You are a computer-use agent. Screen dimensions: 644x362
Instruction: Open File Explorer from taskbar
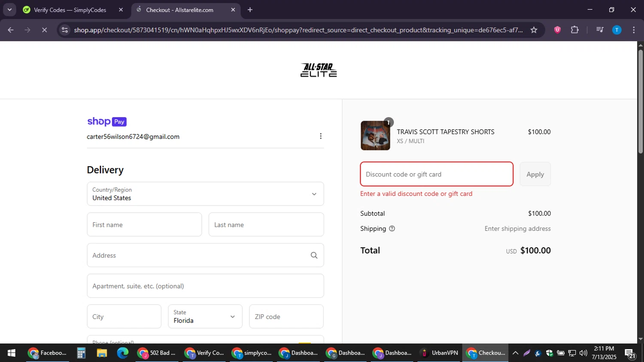point(102,353)
